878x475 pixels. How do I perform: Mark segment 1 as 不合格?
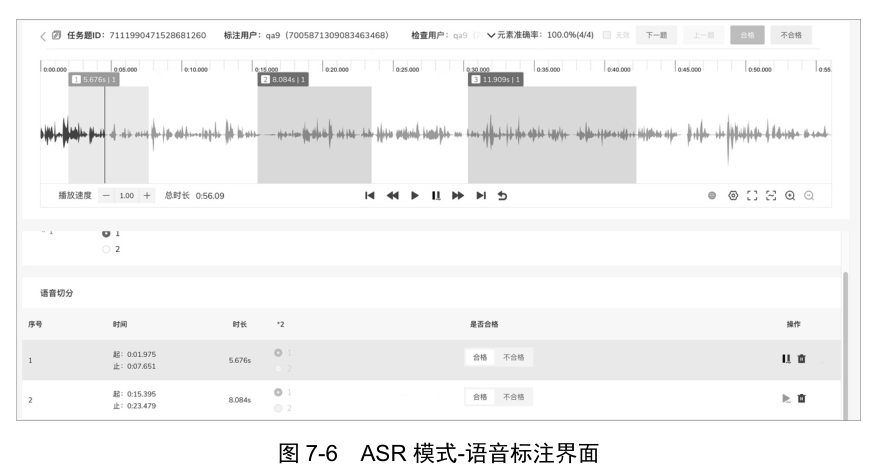click(513, 357)
